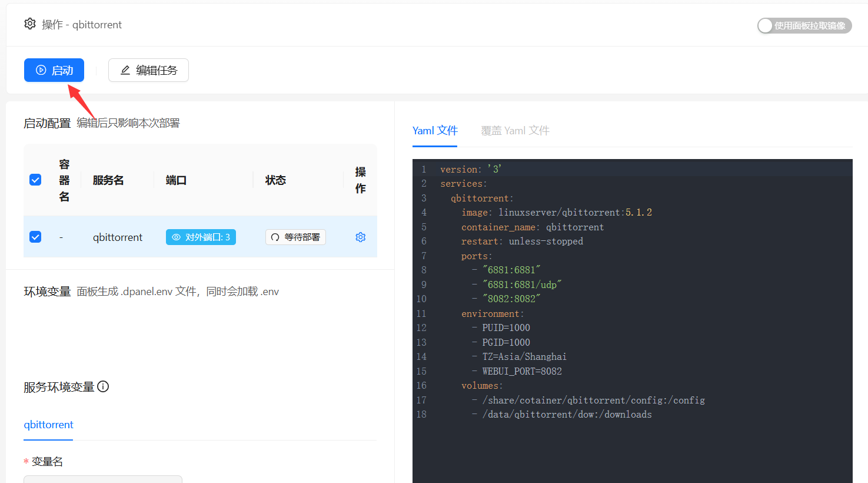Switch to the Yaml 文件 tab
The height and width of the screenshot is (483, 868).
[435, 130]
